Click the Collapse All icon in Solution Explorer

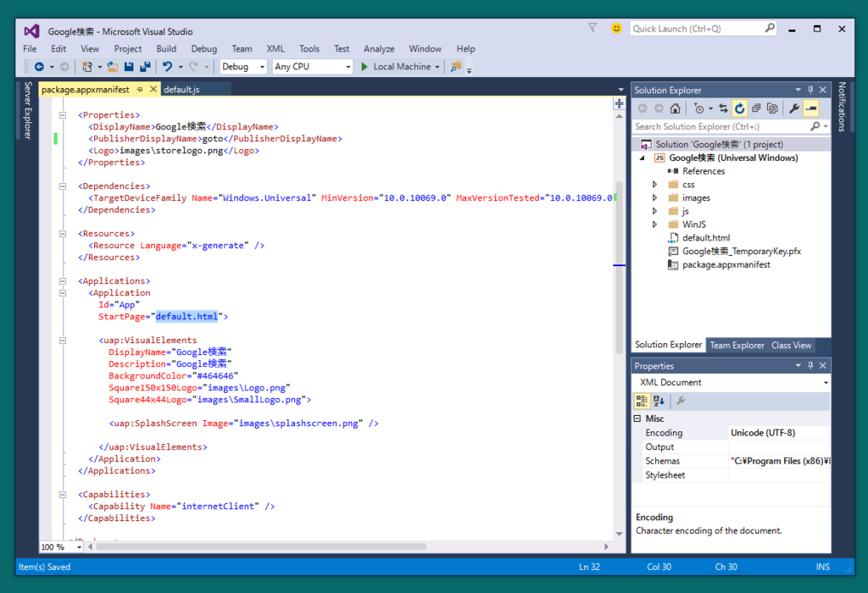point(755,108)
